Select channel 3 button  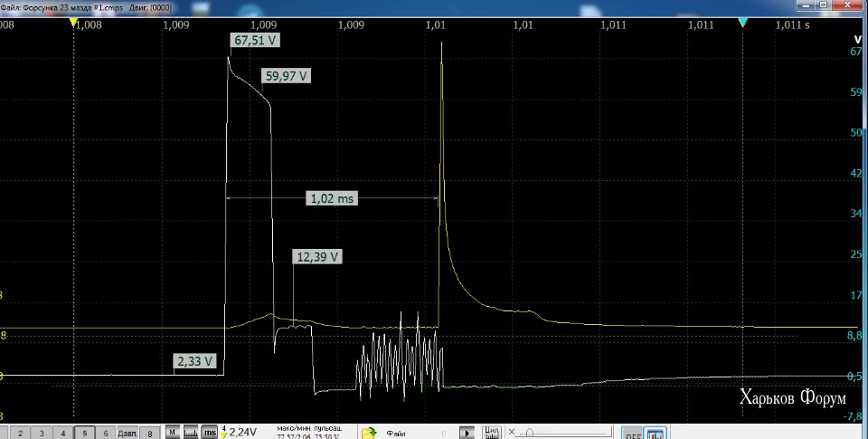(x=42, y=433)
